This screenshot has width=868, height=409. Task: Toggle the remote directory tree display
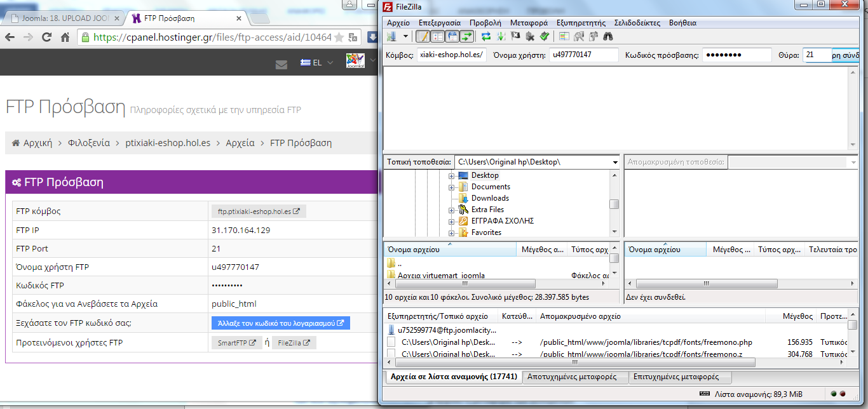[452, 37]
